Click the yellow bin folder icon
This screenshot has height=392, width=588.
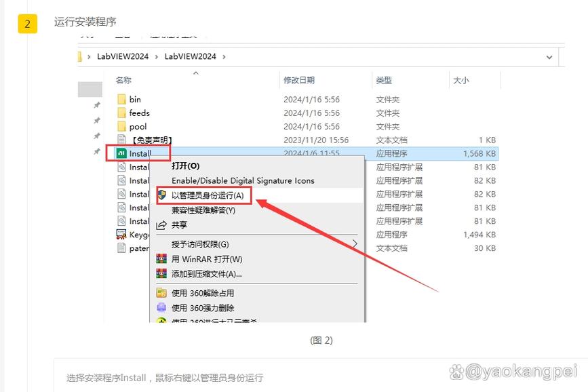click(x=122, y=99)
